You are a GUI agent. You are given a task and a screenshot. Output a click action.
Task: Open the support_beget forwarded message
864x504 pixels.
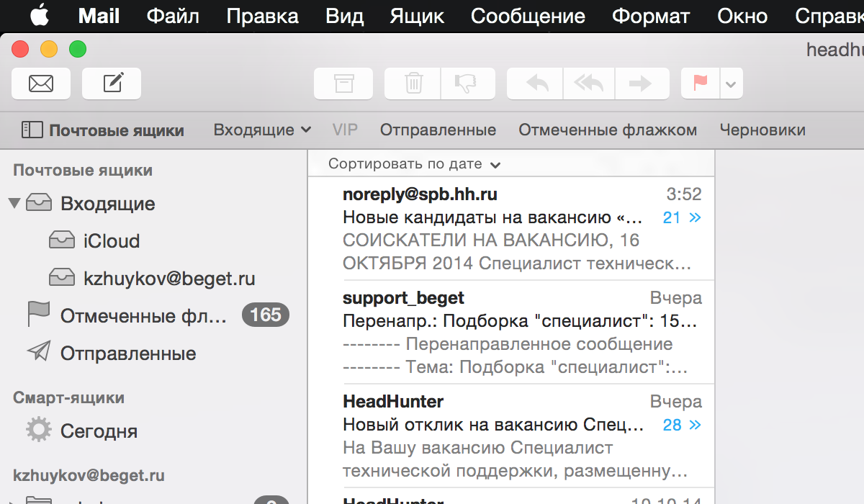(511, 332)
